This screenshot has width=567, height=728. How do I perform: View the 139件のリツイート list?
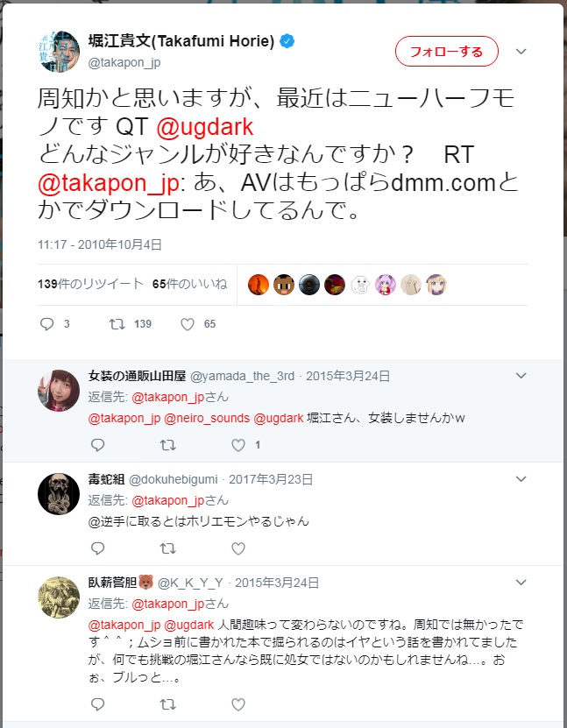[x=90, y=284]
